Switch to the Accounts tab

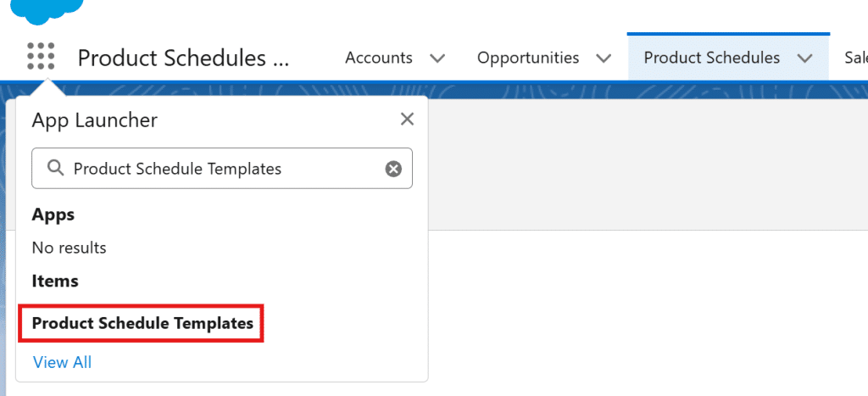click(x=379, y=59)
